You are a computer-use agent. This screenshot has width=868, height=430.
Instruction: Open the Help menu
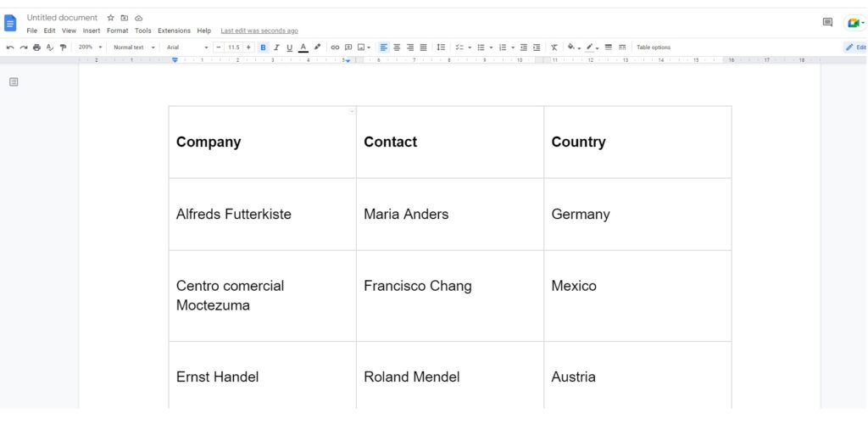tap(203, 31)
